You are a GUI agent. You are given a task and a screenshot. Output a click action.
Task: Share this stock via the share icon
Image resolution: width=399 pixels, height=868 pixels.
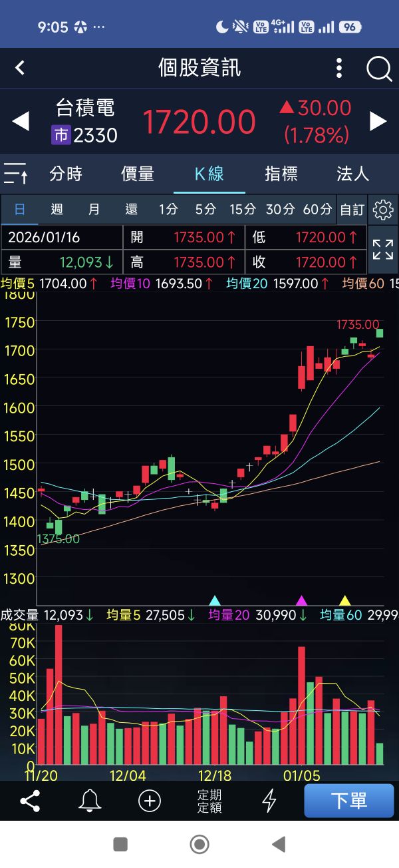pos(30,801)
